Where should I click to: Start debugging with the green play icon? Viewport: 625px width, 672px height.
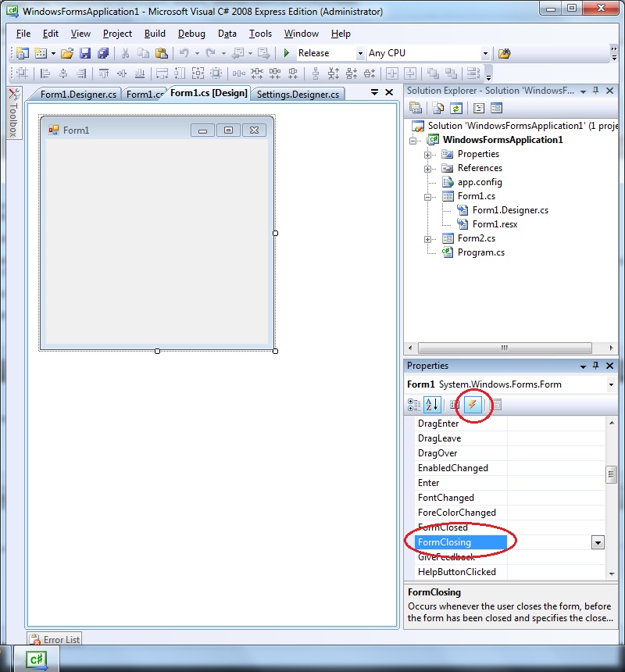click(287, 53)
